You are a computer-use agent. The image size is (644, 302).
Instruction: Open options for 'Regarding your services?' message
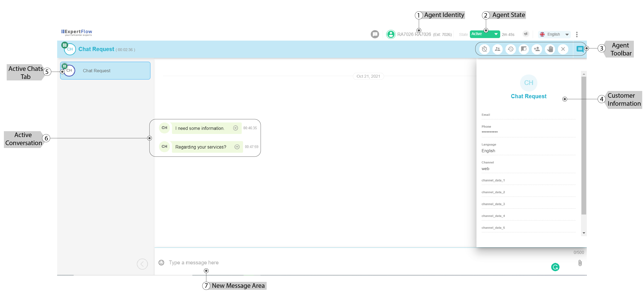pos(237,147)
